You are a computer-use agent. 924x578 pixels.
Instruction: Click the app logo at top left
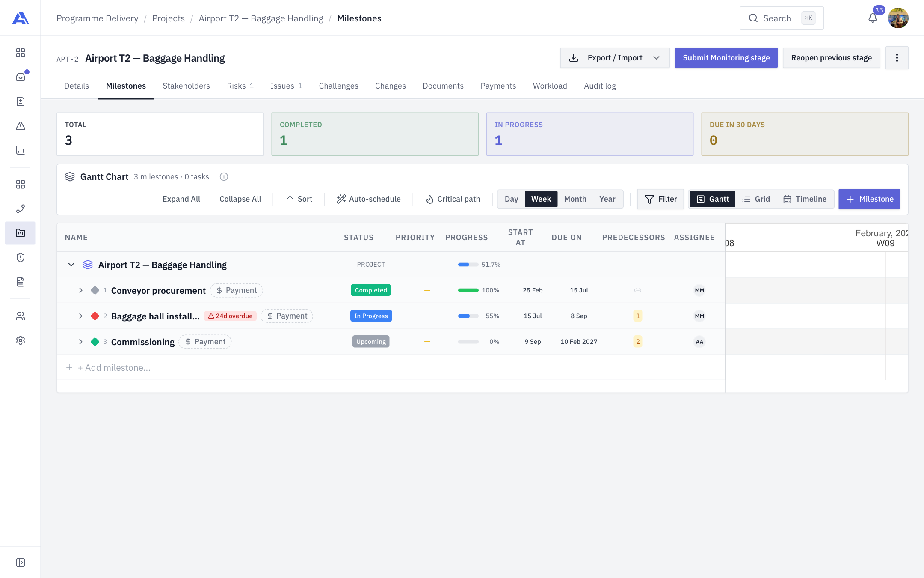21,18
